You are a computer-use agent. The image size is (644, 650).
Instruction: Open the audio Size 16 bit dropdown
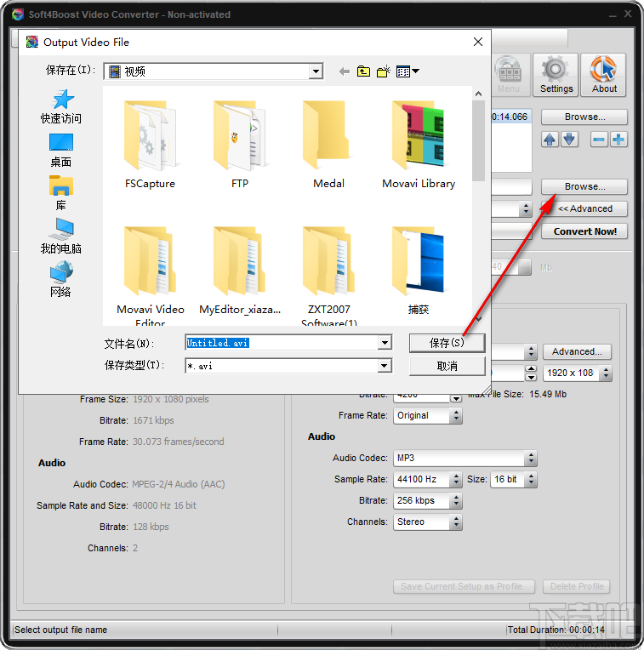coord(531,479)
